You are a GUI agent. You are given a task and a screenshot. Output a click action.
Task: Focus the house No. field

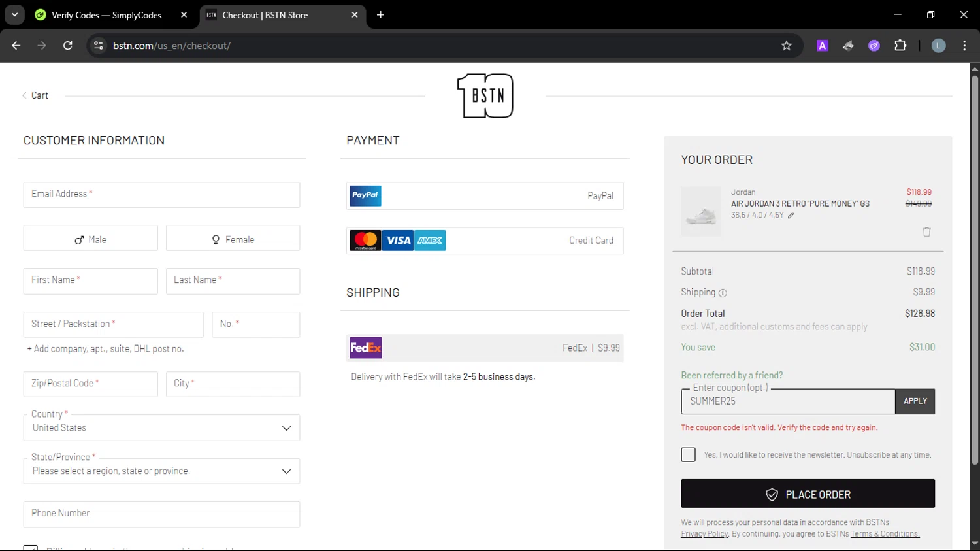256,325
